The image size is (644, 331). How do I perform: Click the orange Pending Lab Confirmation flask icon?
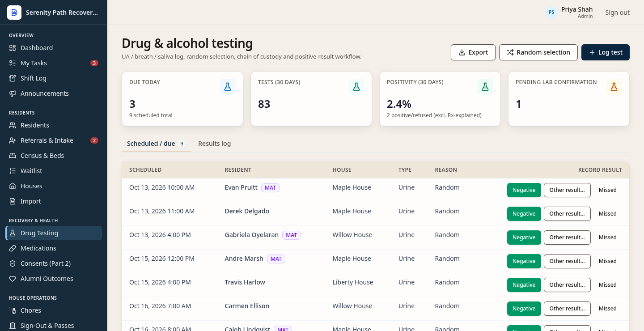point(614,87)
